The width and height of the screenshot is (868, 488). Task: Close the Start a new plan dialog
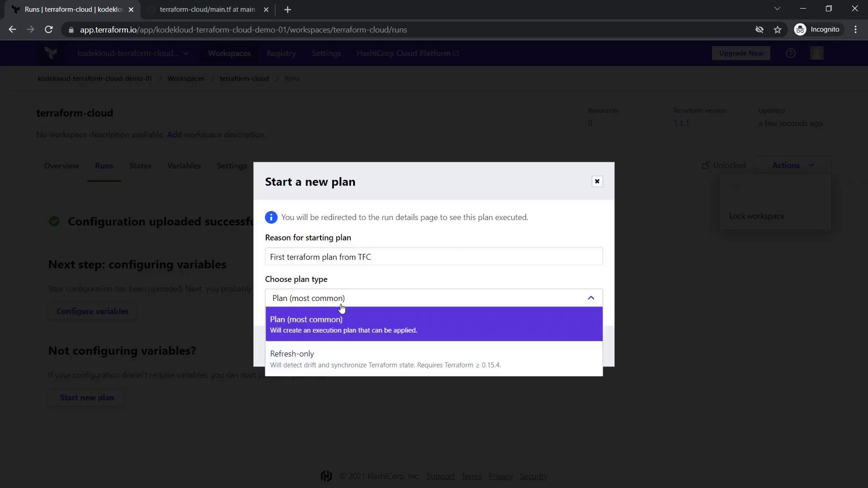point(597,181)
